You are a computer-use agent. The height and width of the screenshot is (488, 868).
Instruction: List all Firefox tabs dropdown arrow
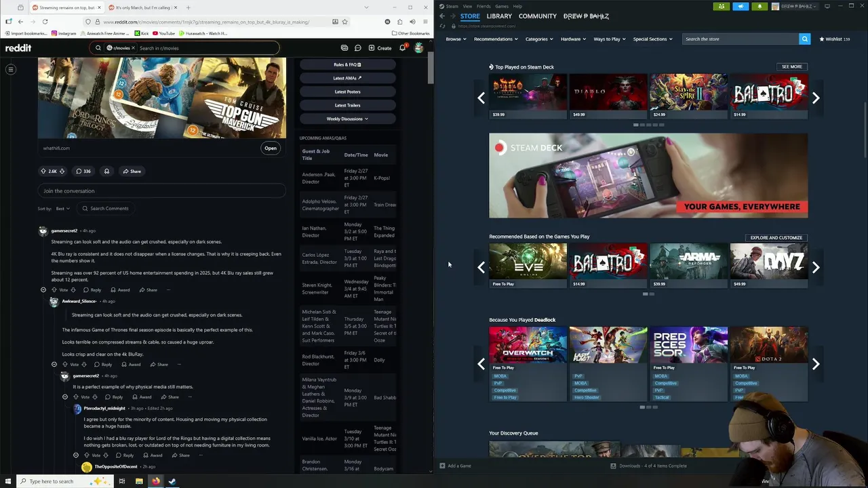point(367,7)
